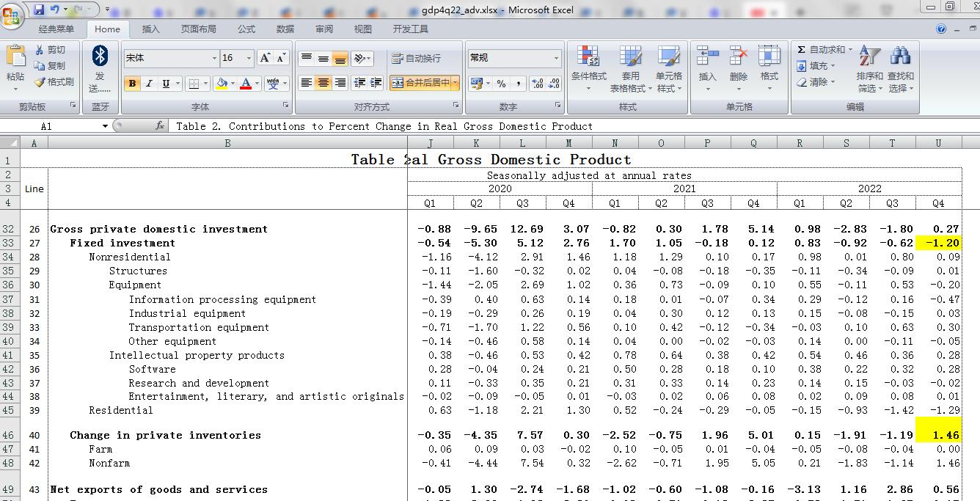The width and height of the screenshot is (980, 501).
Task: Open the font name dropdown (宋体)
Action: (214, 59)
